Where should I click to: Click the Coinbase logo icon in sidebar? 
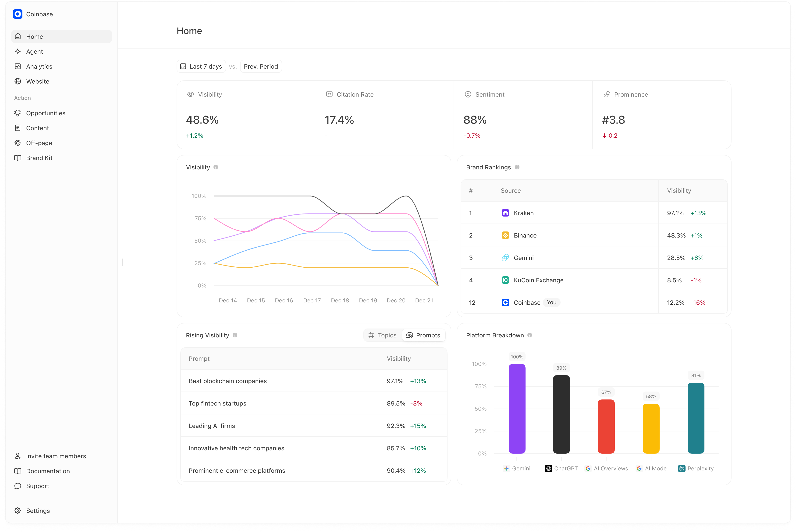(18, 14)
